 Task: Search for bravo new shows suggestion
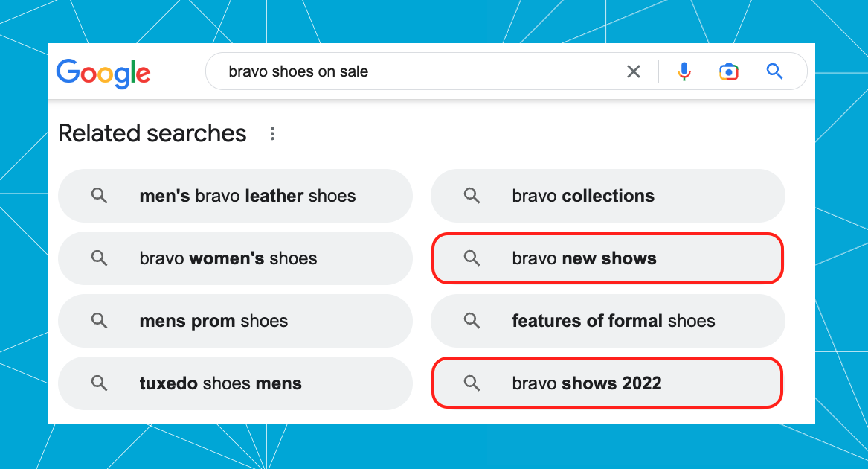(607, 258)
